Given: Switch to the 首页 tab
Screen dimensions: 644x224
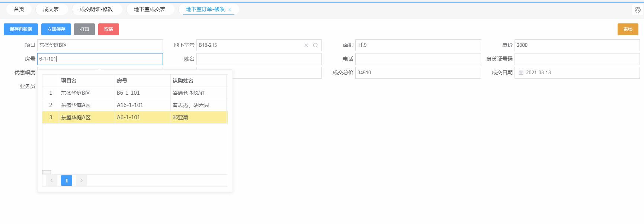Looking at the screenshot, I should (x=19, y=9).
